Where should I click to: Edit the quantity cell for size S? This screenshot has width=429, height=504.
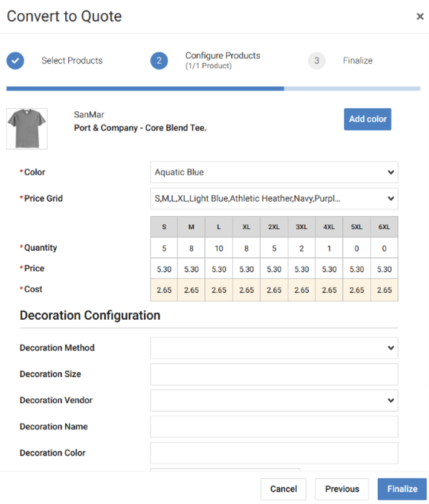pos(164,248)
